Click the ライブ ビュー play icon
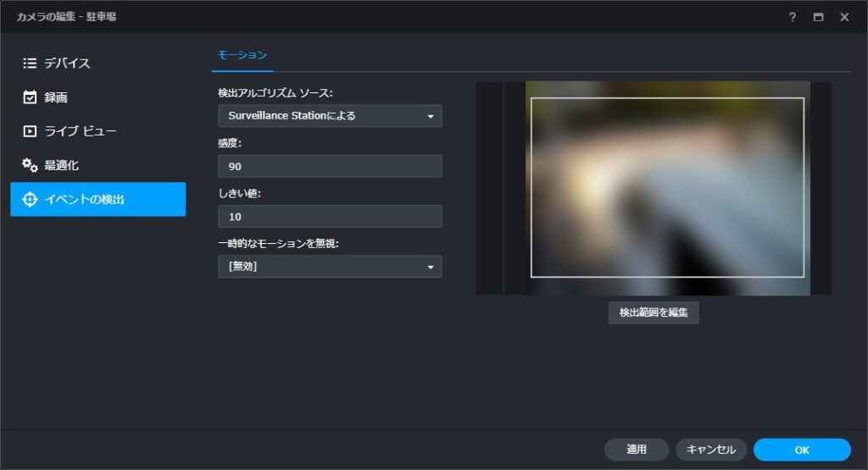The image size is (868, 470). coord(30,131)
